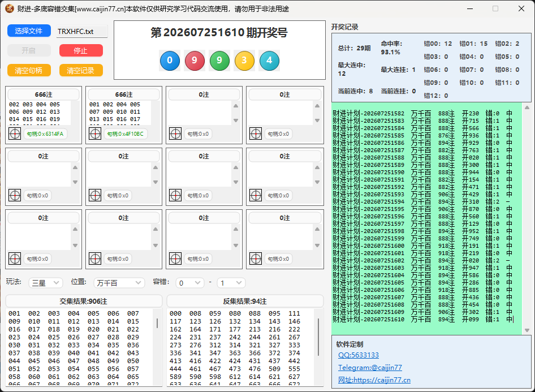Click scroll-down arrow in fourth top-row panel

[x=317, y=120]
